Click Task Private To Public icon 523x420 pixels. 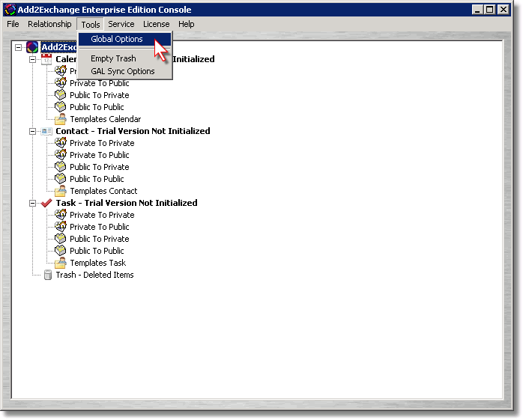pos(61,227)
